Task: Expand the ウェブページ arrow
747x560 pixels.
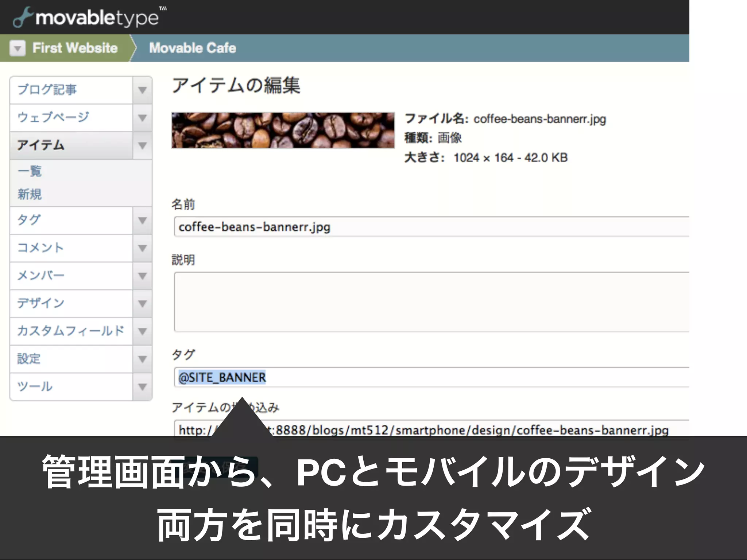Action: tap(143, 117)
